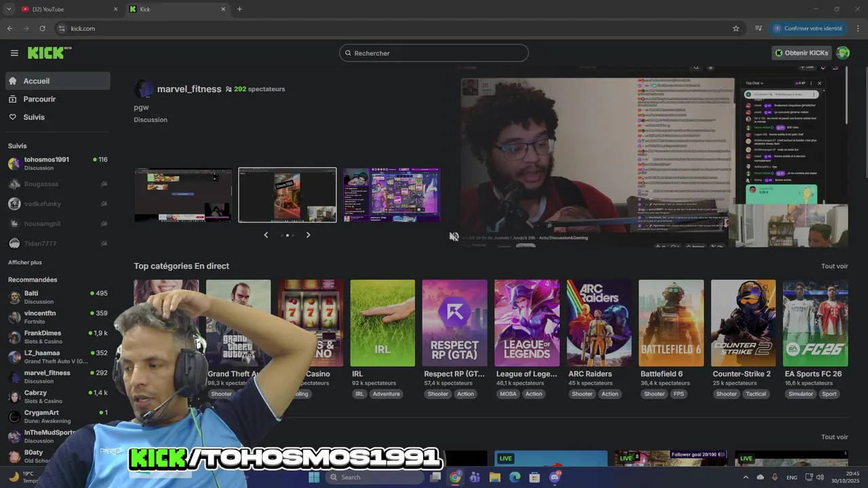This screenshot has height=488, width=868.
Task: Reload the kick.com page
Action: click(42, 28)
